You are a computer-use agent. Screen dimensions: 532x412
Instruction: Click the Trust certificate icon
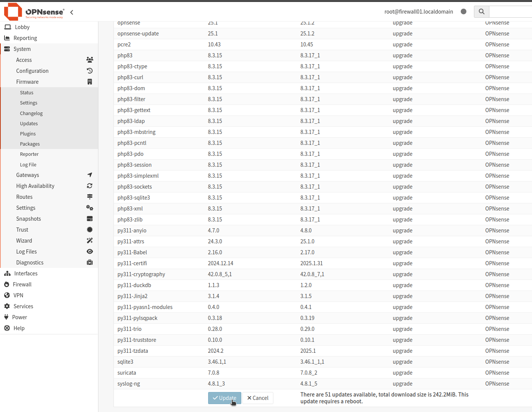(x=90, y=230)
